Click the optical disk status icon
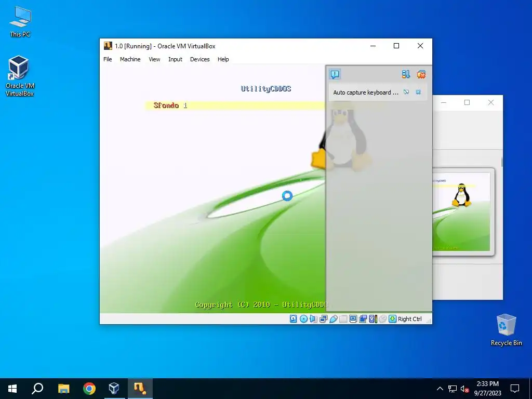This screenshot has height=399, width=532. coord(303,319)
